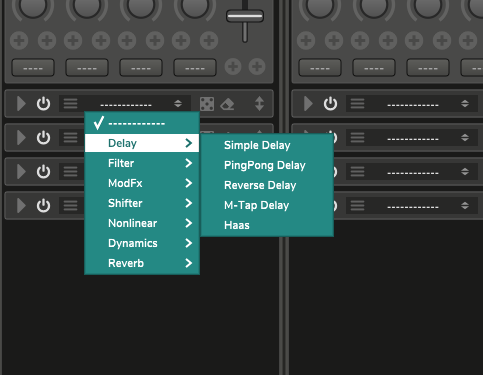Click second dashed button in left panel
Image resolution: width=483 pixels, height=375 pixels.
(x=87, y=68)
